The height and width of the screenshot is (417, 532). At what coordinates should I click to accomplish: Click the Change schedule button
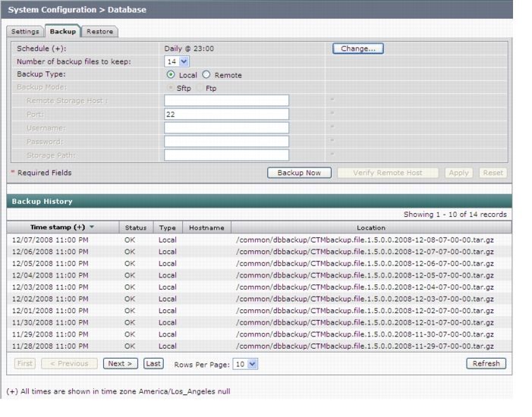tap(358, 49)
